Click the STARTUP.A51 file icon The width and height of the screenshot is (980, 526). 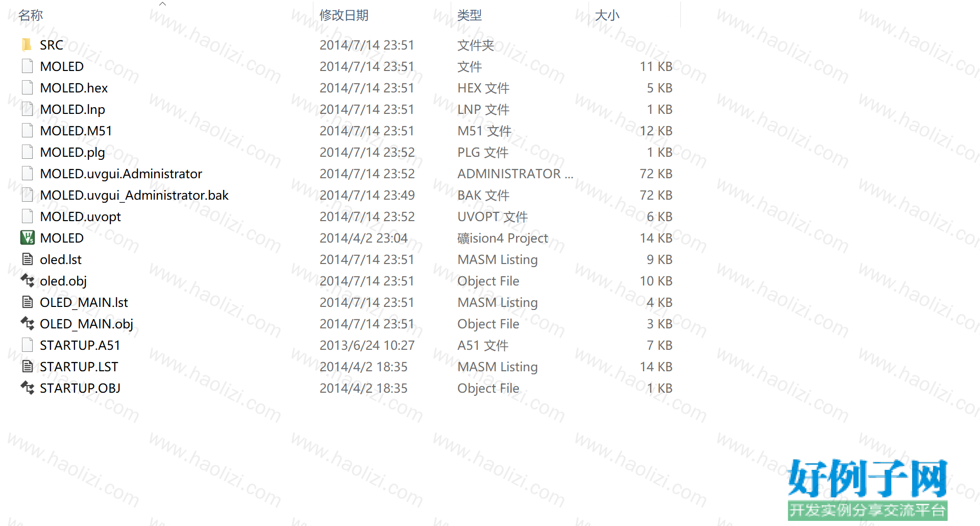pos(28,345)
